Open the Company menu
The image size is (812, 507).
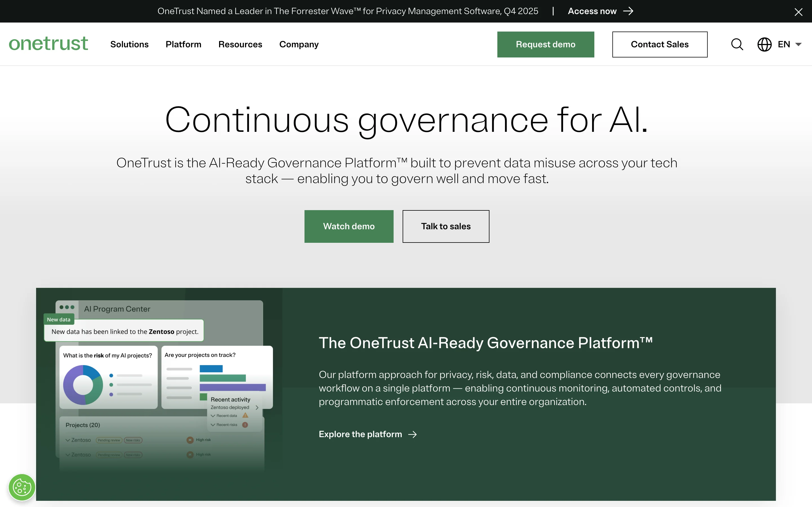(x=299, y=44)
